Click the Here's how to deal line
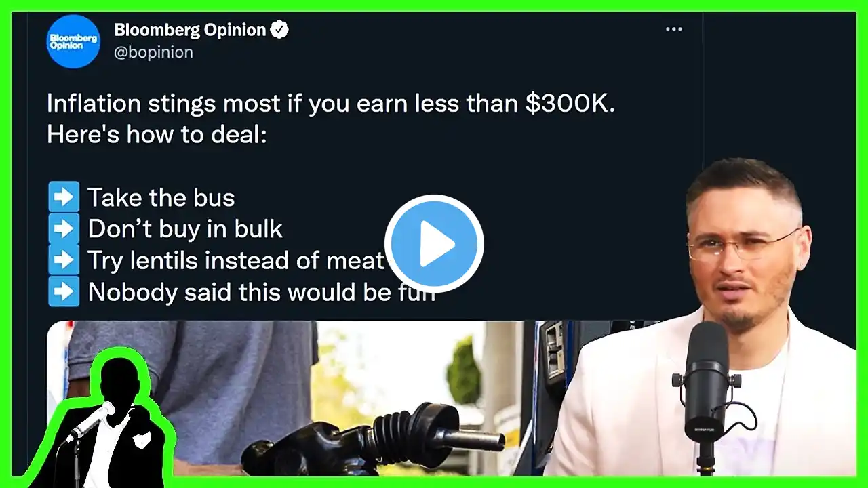 157,135
